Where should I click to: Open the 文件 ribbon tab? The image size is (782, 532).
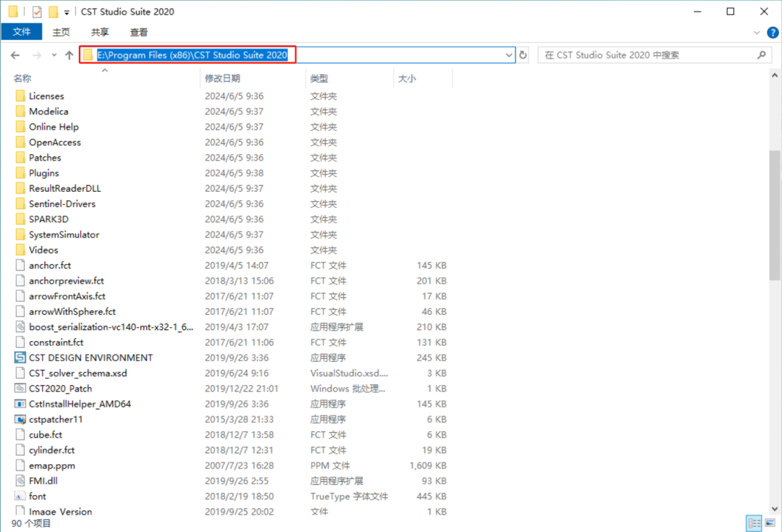(x=22, y=32)
